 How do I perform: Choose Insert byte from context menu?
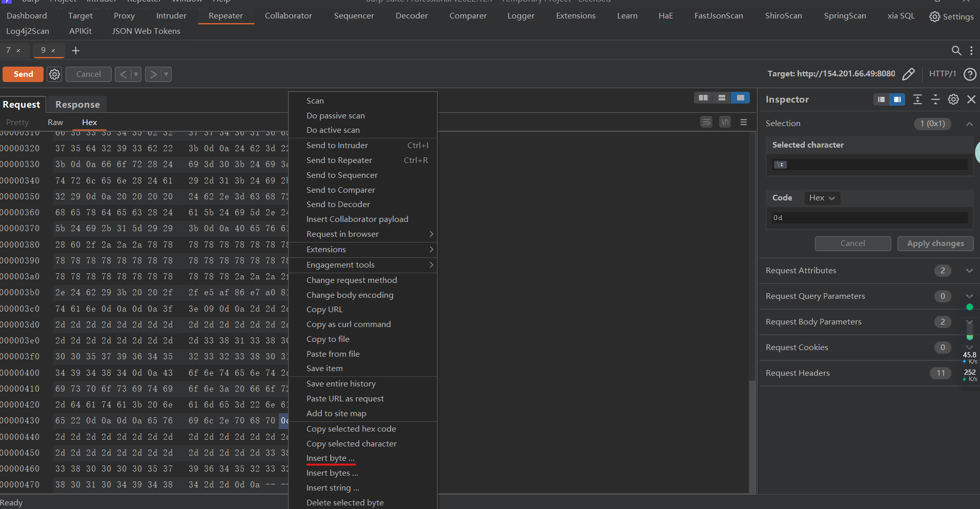pyautogui.click(x=363, y=458)
